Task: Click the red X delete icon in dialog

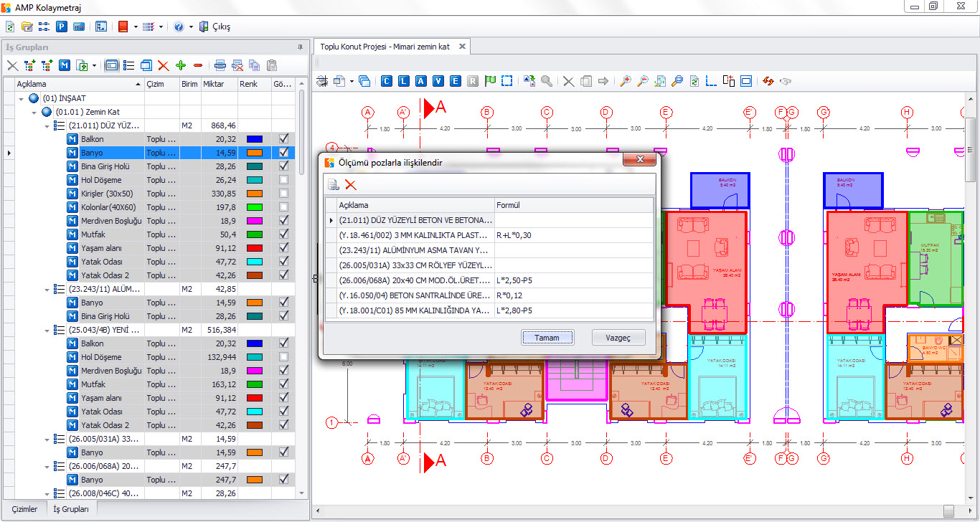Action: (x=351, y=185)
